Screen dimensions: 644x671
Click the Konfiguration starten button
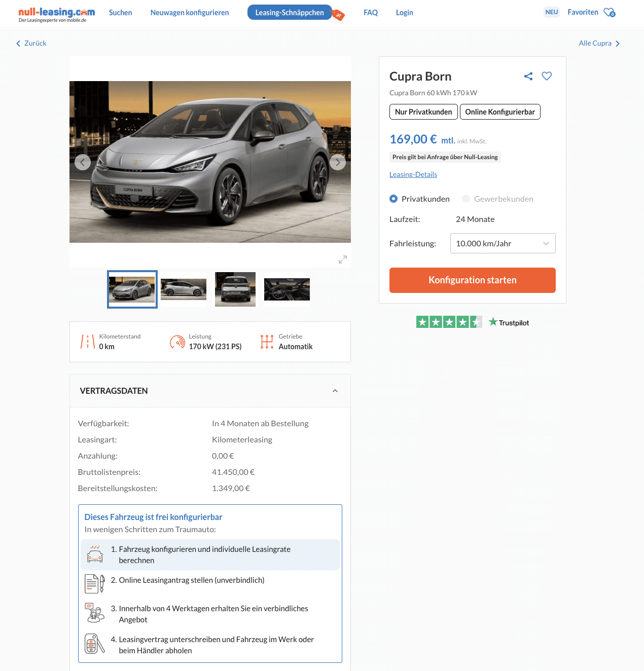(473, 280)
